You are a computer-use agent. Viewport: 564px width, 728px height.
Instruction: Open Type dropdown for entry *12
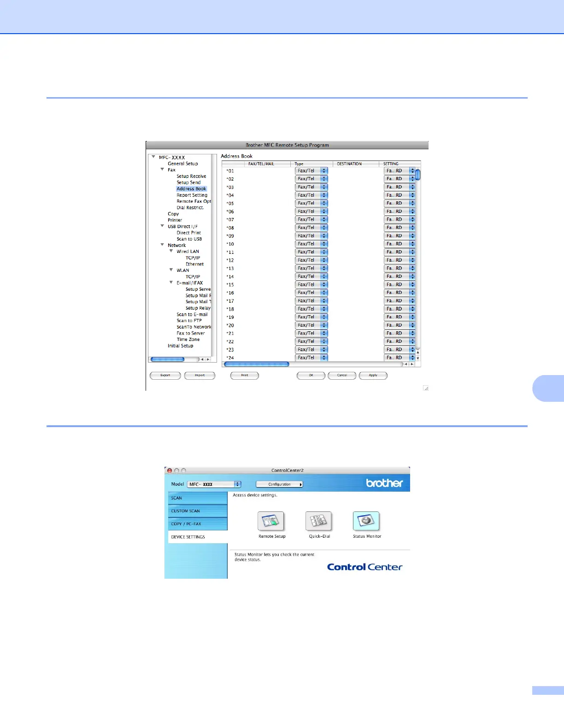311,260
